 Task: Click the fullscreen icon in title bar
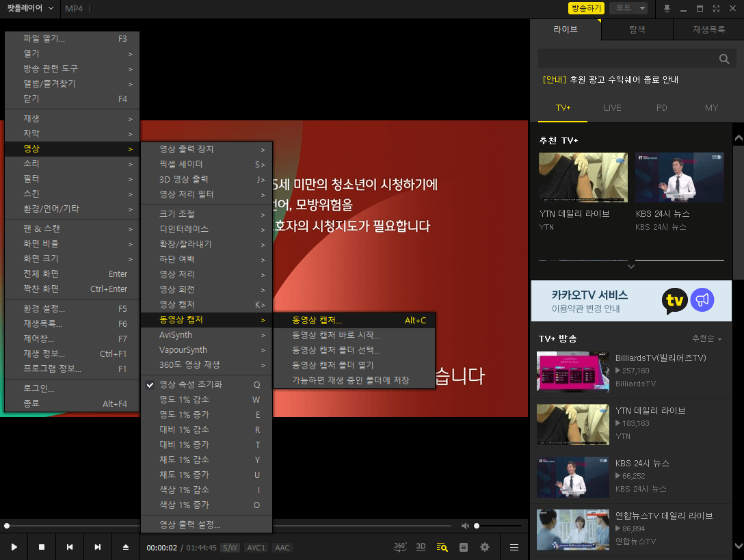(716, 8)
